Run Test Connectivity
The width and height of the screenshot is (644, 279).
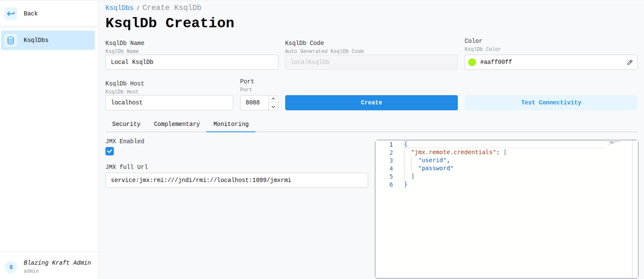point(551,103)
